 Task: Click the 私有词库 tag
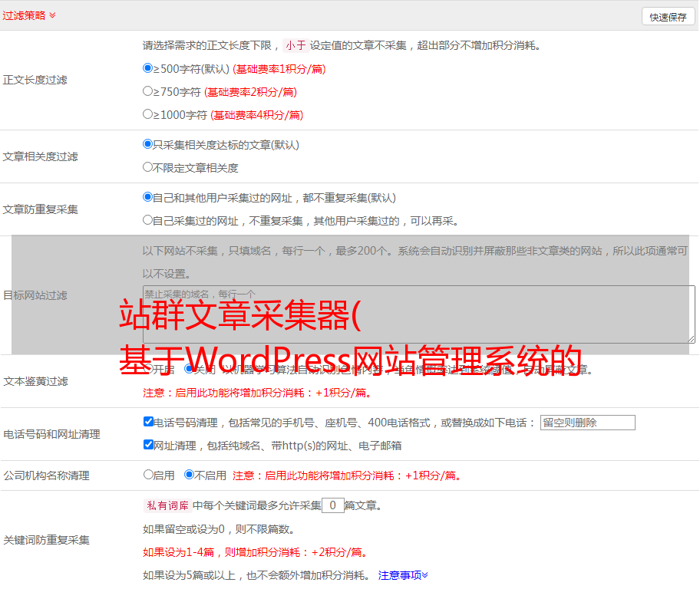pyautogui.click(x=168, y=505)
